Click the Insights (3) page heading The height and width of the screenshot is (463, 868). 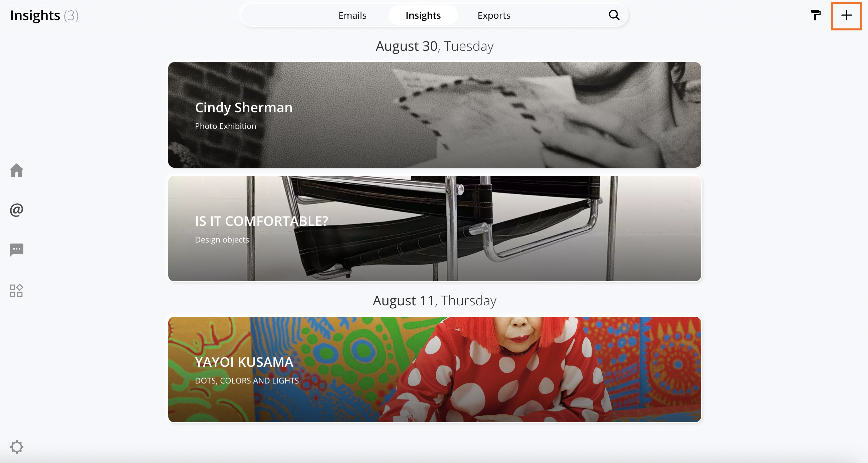pyautogui.click(x=44, y=15)
